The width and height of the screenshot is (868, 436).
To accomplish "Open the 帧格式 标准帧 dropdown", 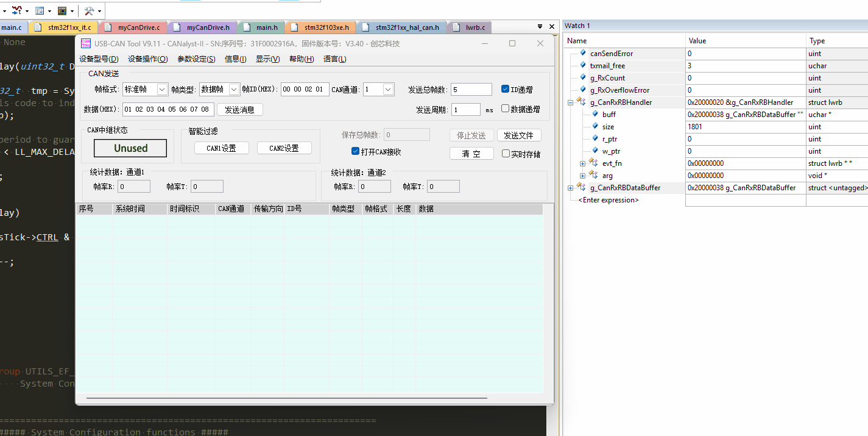I will (x=145, y=89).
